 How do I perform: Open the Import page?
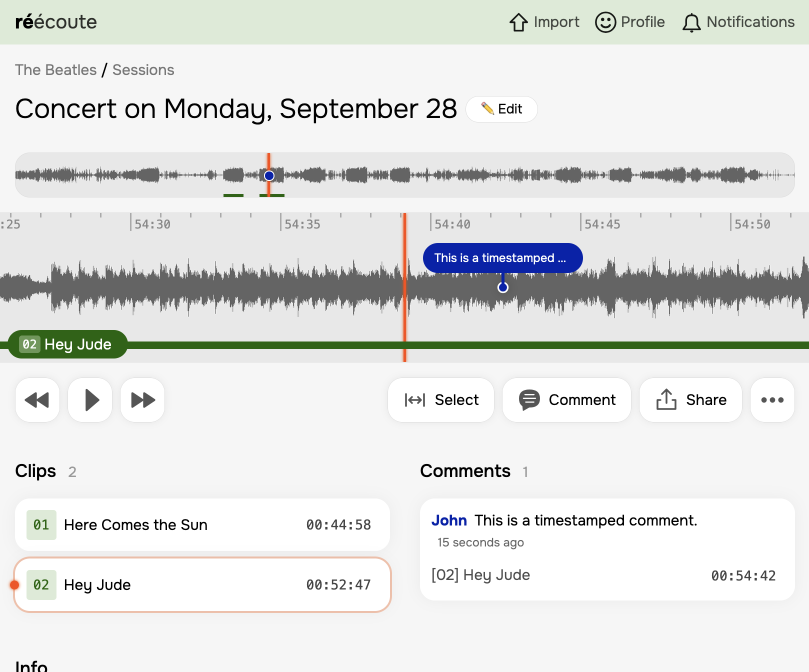(x=544, y=22)
